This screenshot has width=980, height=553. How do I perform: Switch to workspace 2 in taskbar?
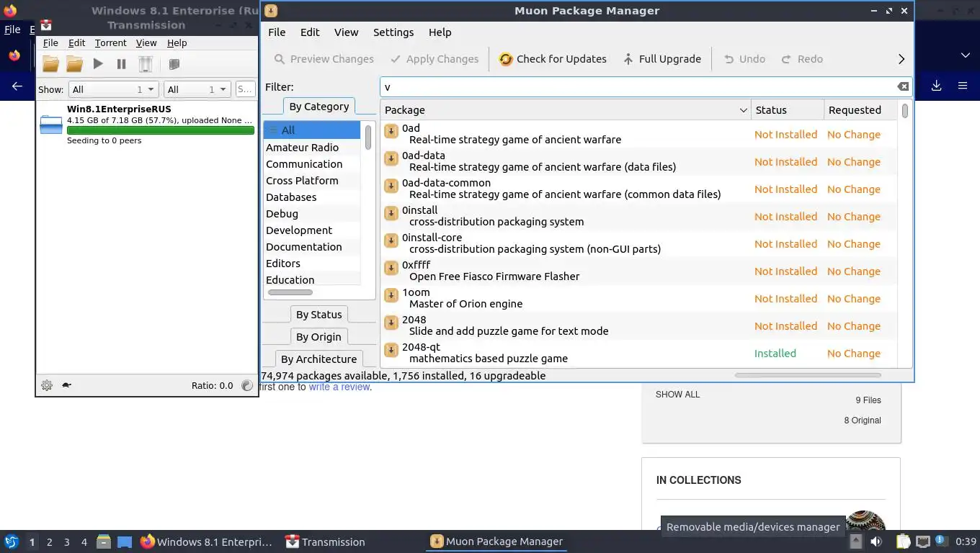click(49, 542)
